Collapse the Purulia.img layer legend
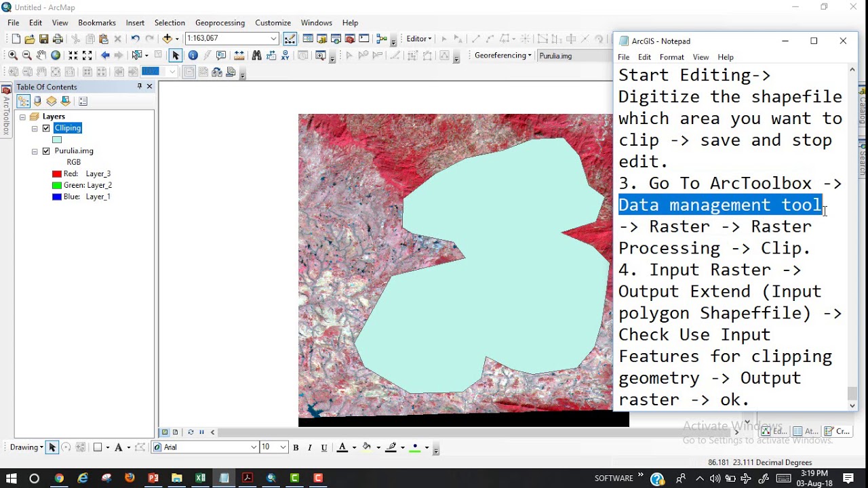868x488 pixels. tap(35, 151)
